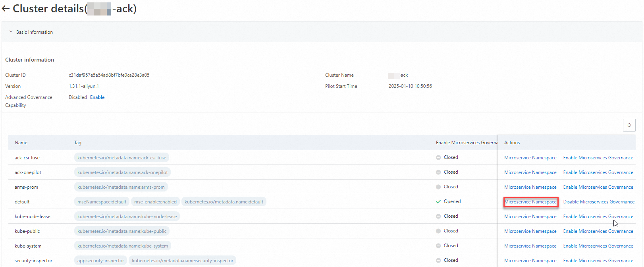Click the version value 1.31.1-aliyun.1
644x267 pixels.
84,86
